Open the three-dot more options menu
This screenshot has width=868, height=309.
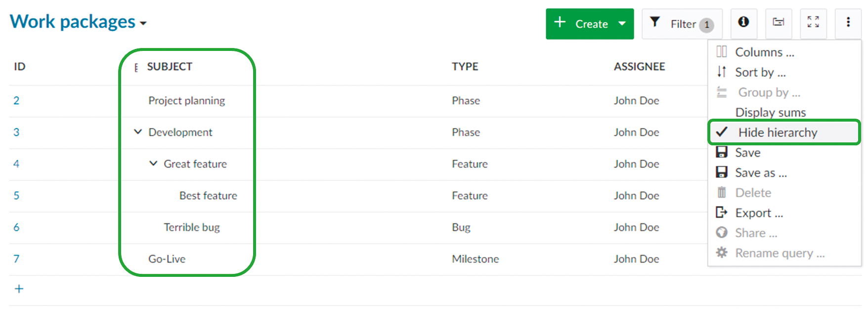coord(848,23)
